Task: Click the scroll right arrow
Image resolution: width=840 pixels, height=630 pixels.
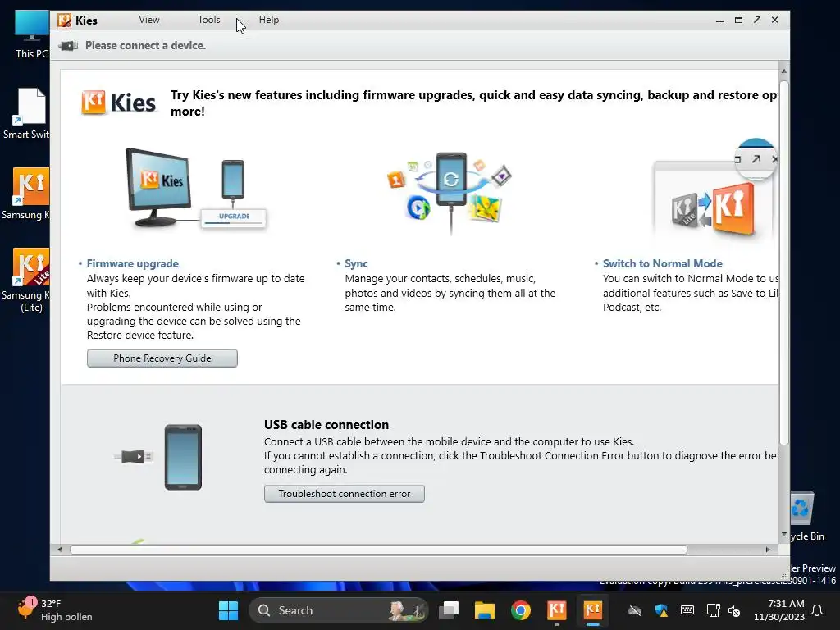Action: tap(768, 550)
